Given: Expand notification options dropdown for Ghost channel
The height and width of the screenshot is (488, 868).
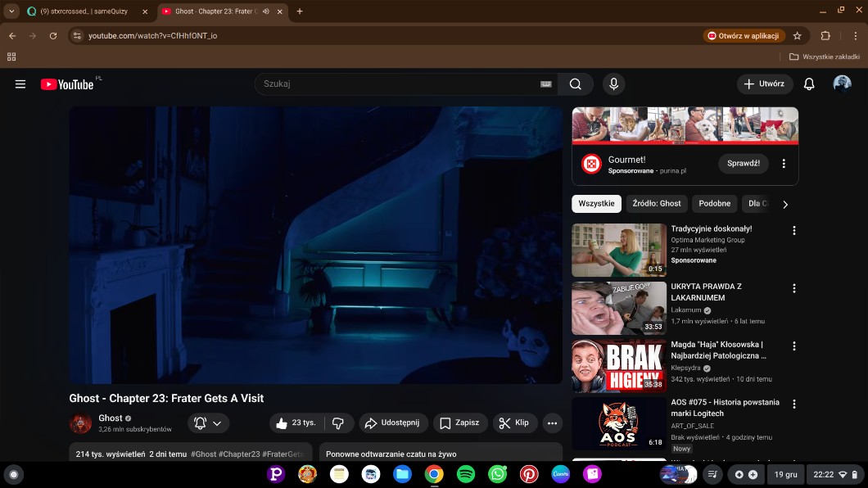Looking at the screenshot, I should click(x=208, y=423).
